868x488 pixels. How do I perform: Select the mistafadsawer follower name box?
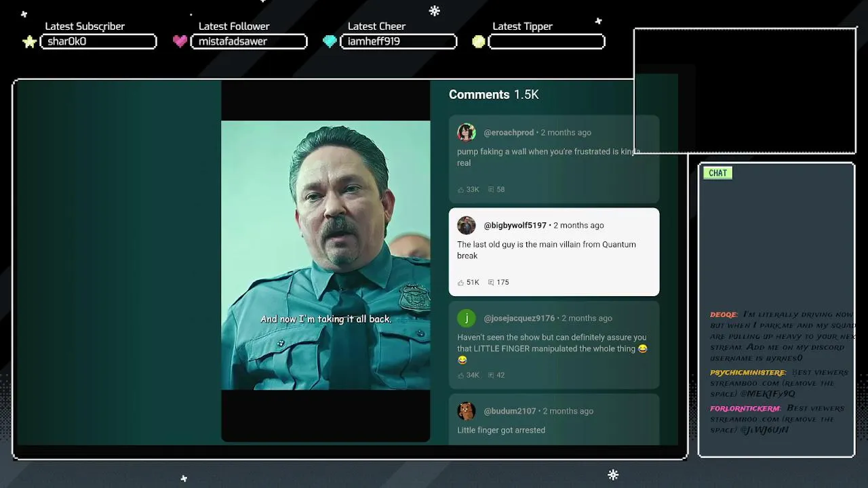point(249,42)
